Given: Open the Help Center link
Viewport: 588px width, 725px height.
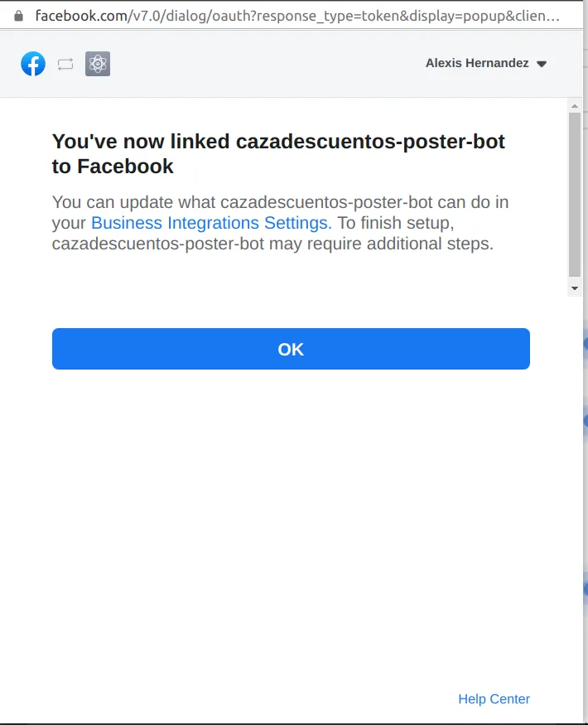Looking at the screenshot, I should tap(494, 698).
